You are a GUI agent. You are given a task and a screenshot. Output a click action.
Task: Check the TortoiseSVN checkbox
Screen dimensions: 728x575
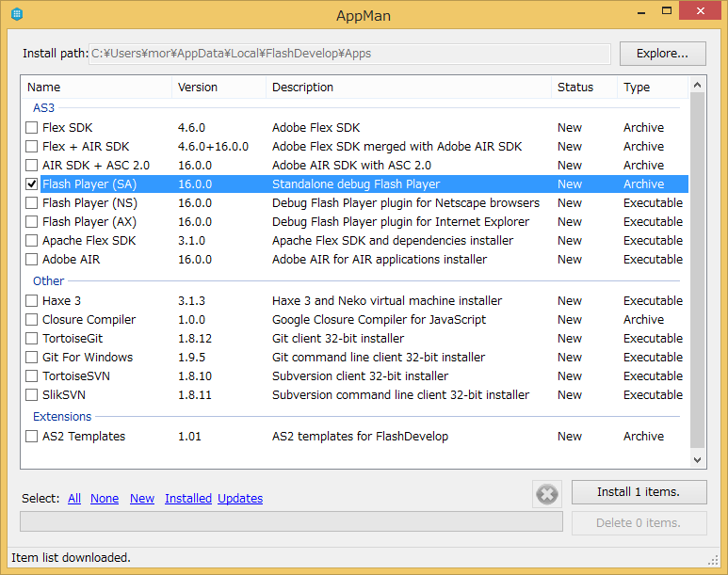click(x=32, y=375)
